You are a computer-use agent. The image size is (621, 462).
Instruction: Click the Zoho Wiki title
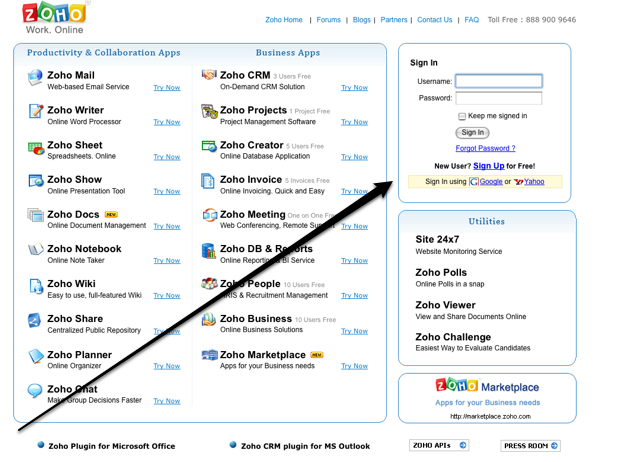pos(71,284)
